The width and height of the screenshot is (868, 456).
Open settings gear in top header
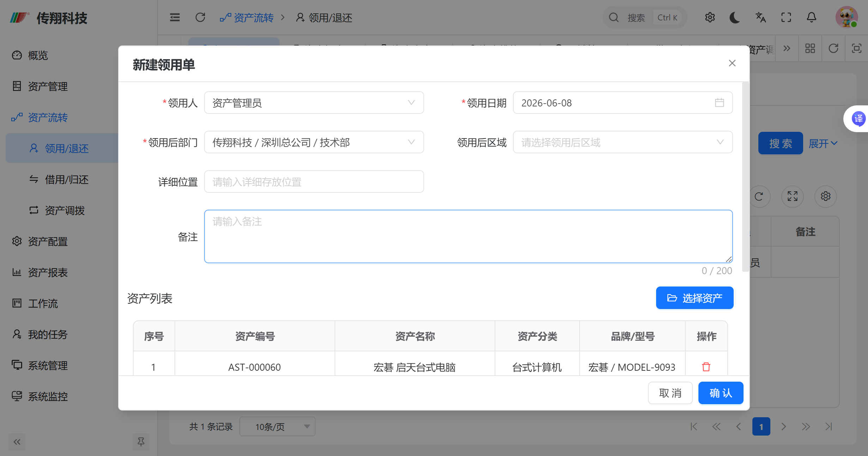point(710,17)
